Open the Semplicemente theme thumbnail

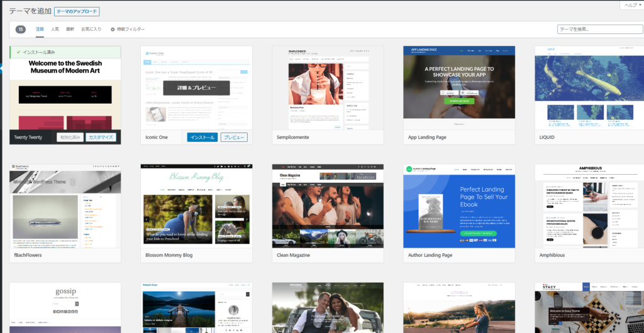coord(327,88)
